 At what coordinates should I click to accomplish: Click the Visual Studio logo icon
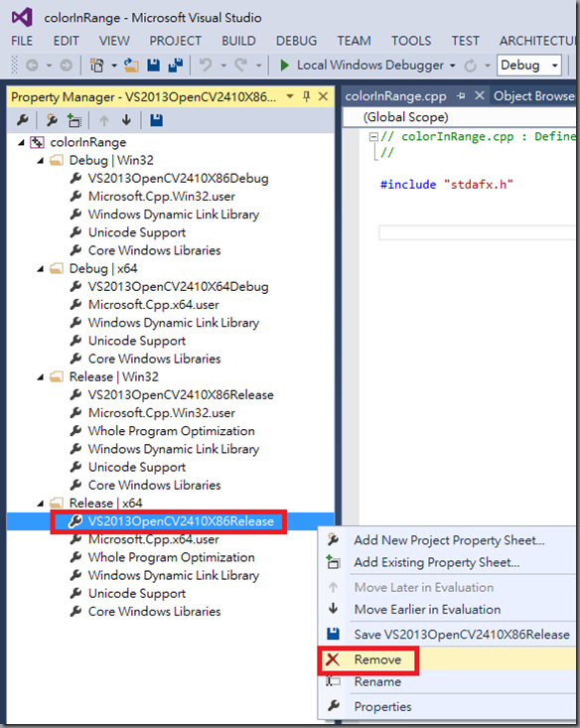(x=22, y=17)
